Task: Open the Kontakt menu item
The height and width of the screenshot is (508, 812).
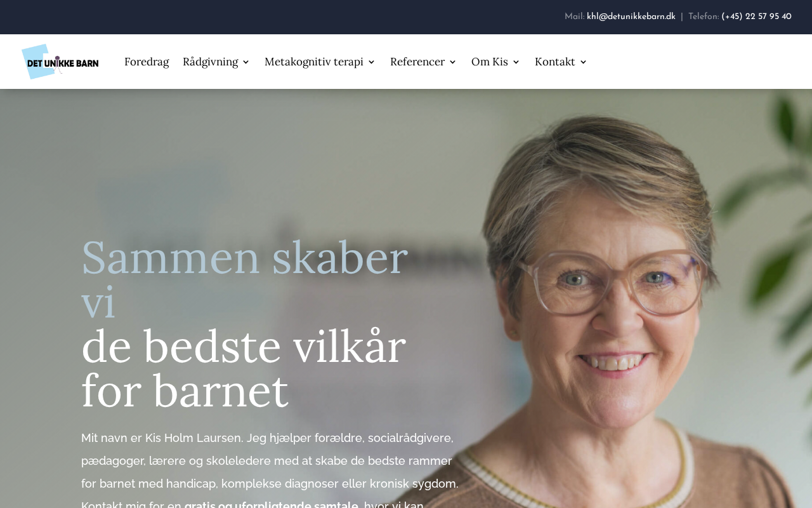Action: pos(555,62)
